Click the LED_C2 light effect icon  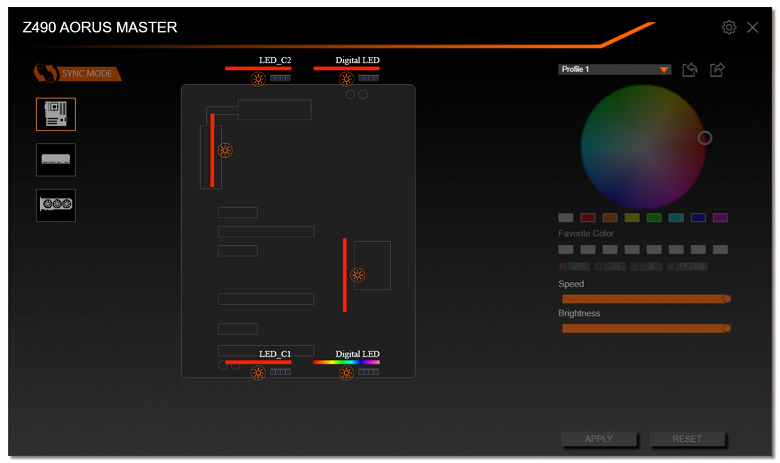258,79
